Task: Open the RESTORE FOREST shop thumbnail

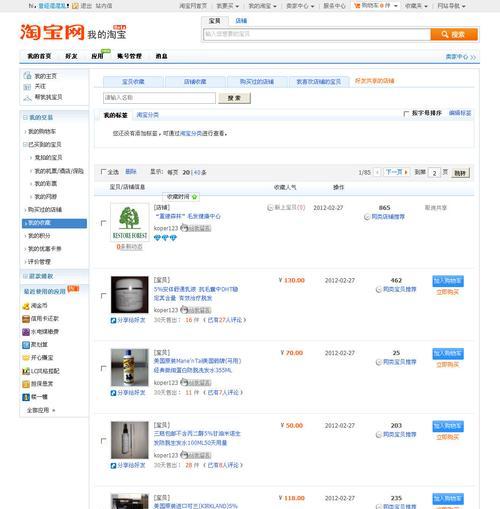Action: [x=130, y=222]
